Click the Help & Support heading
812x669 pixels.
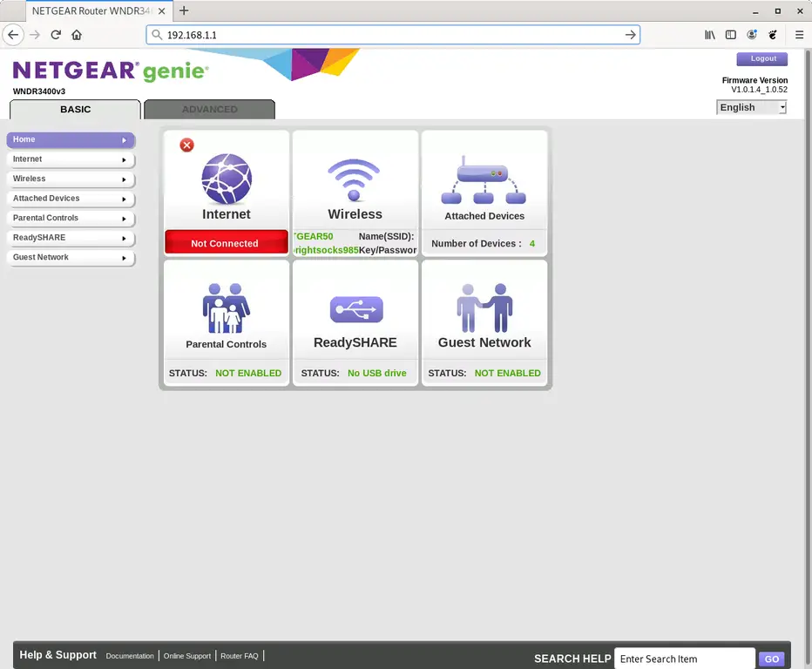[x=58, y=655]
